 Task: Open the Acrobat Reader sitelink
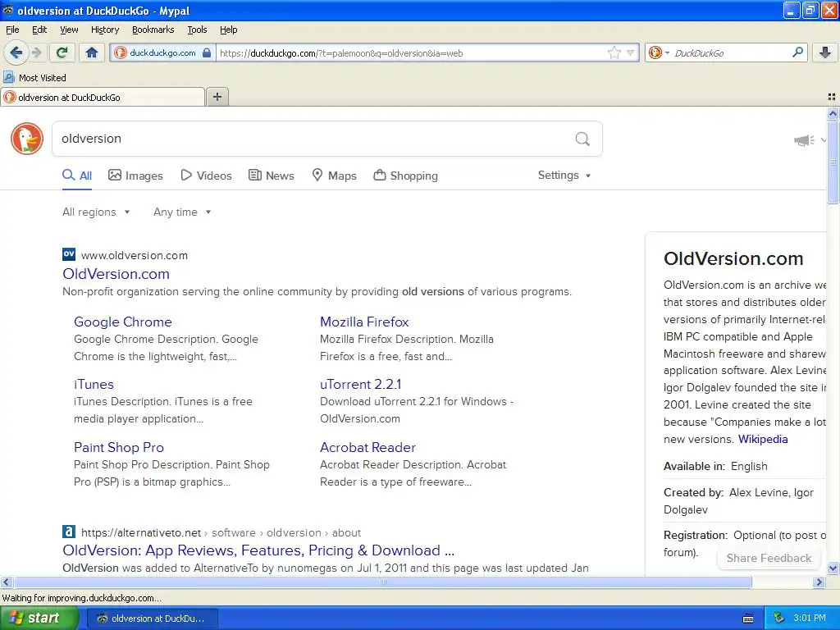coord(367,447)
